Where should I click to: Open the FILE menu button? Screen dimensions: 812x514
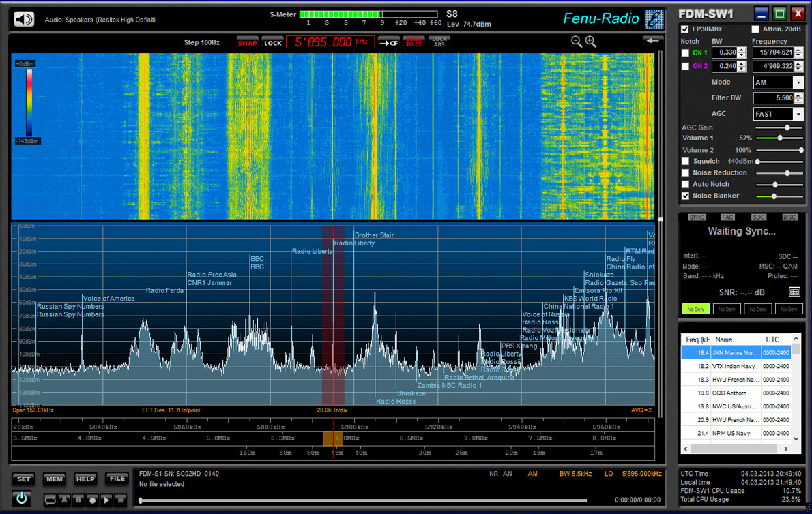(117, 479)
